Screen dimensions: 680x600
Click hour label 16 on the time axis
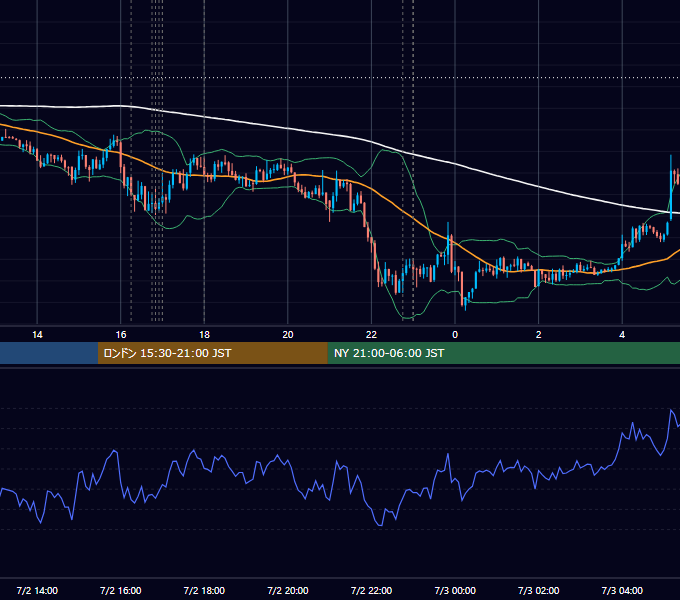click(121, 335)
